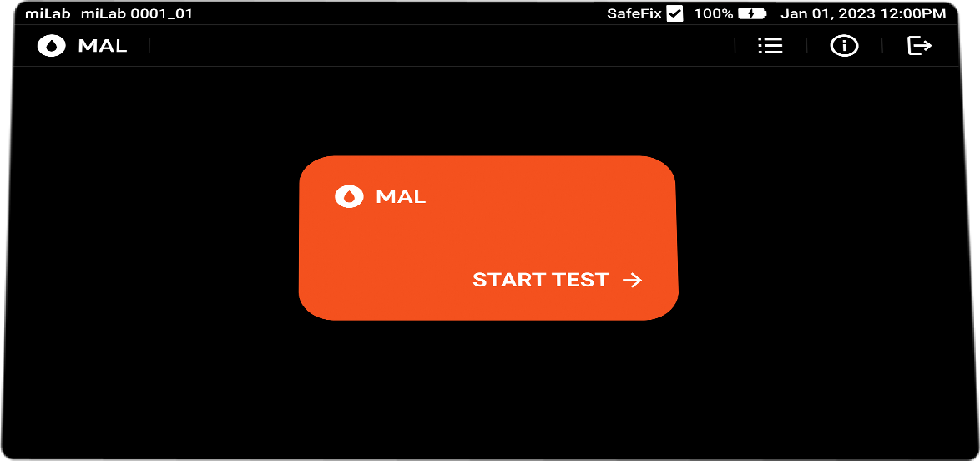This screenshot has width=980, height=461.
Task: Click the miLab 0001_01 device name
Action: (136, 13)
